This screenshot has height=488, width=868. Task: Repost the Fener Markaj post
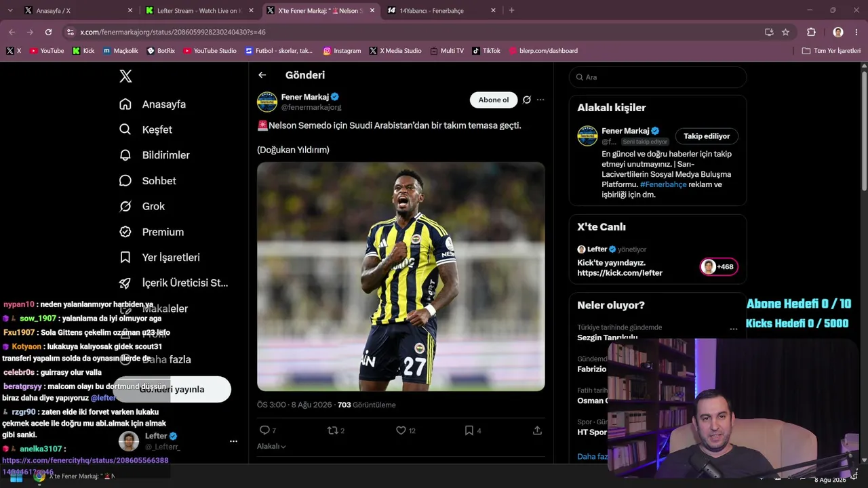336,430
